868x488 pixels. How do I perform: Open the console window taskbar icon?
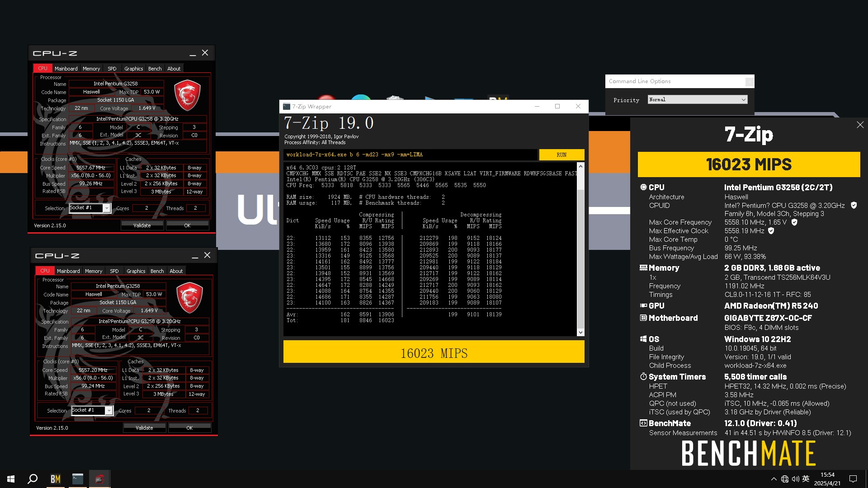point(77,479)
